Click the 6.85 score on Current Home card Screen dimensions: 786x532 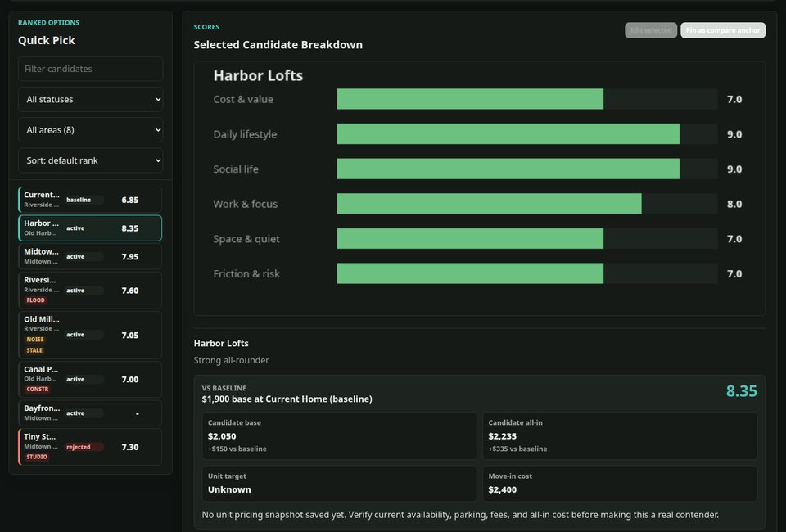pos(130,200)
